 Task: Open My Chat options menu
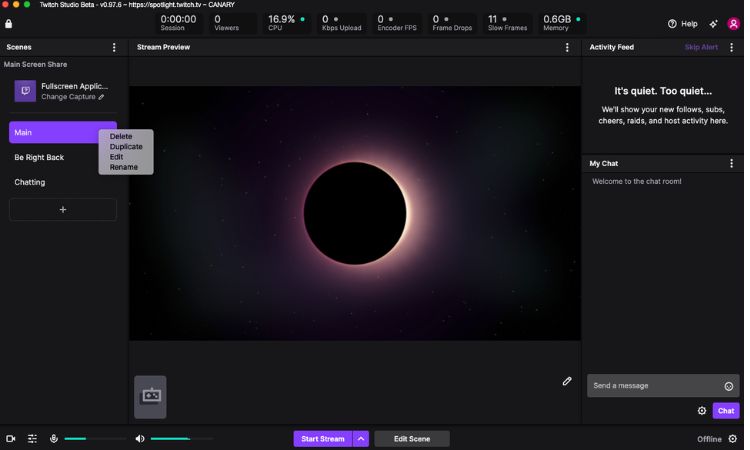click(731, 164)
